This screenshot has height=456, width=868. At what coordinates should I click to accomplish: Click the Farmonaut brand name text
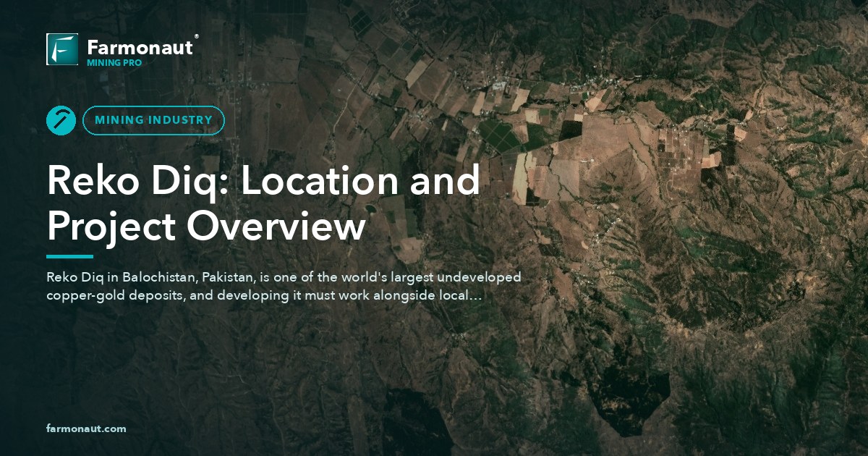(140, 48)
